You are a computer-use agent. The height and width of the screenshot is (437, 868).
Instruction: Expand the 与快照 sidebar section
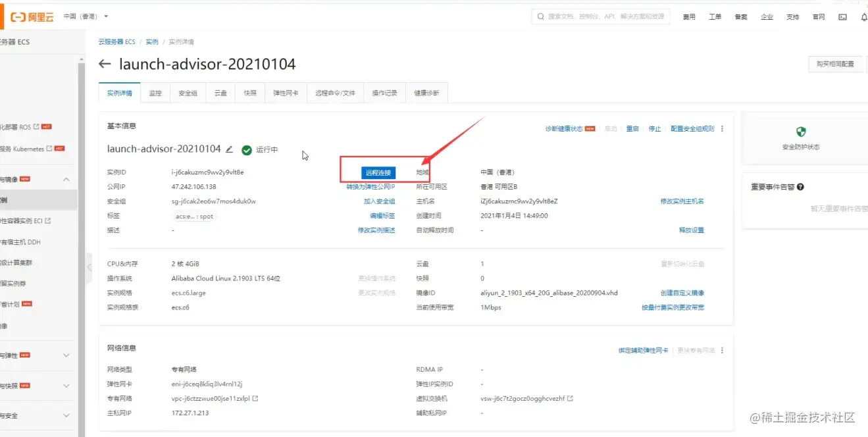[x=66, y=386]
